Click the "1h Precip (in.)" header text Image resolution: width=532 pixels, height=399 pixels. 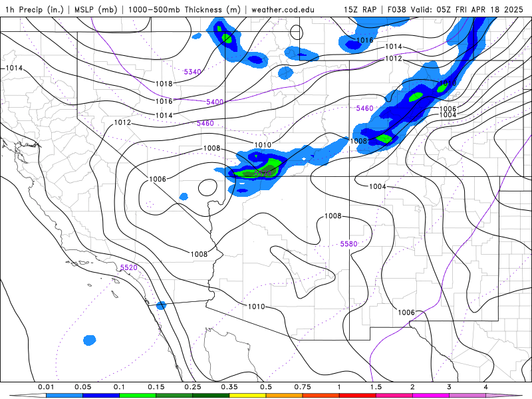click(x=35, y=9)
